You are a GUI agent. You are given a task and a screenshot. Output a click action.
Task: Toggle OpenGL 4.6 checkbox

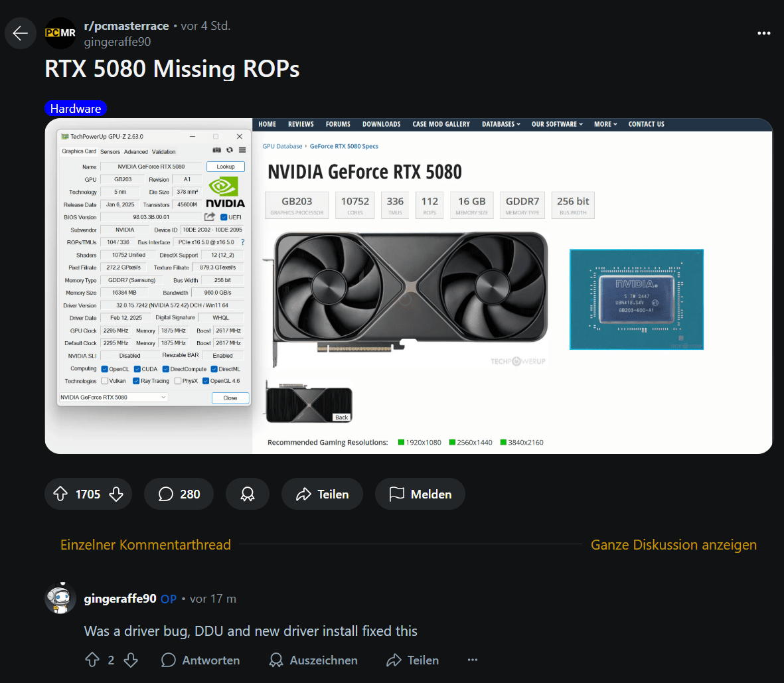[x=206, y=381]
